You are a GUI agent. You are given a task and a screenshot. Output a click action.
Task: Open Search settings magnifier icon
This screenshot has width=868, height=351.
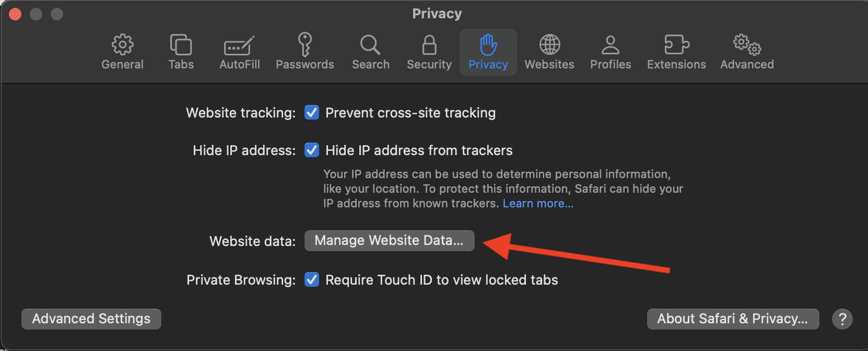(370, 45)
